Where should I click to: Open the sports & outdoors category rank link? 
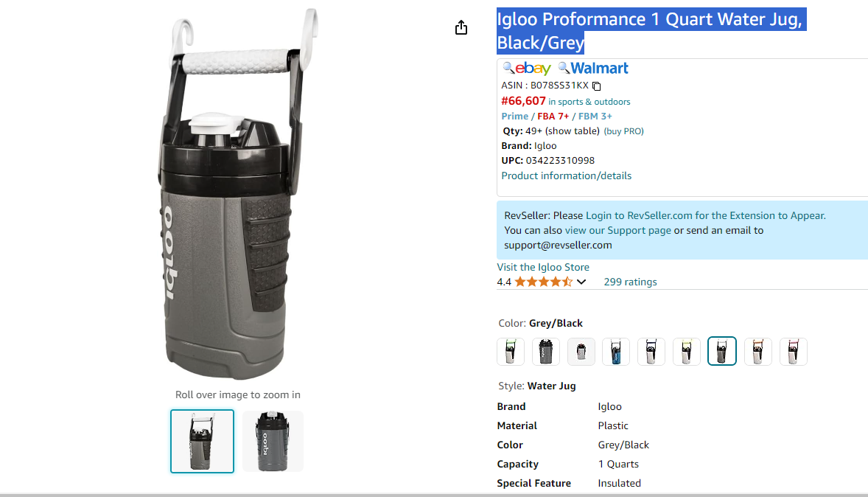coord(589,102)
